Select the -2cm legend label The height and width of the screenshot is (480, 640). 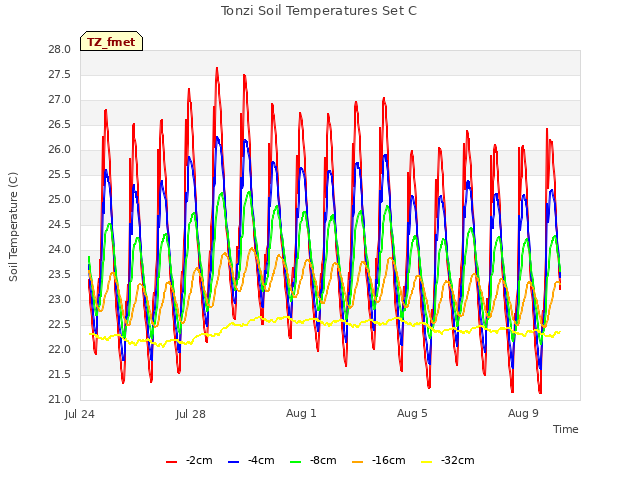tap(199, 460)
